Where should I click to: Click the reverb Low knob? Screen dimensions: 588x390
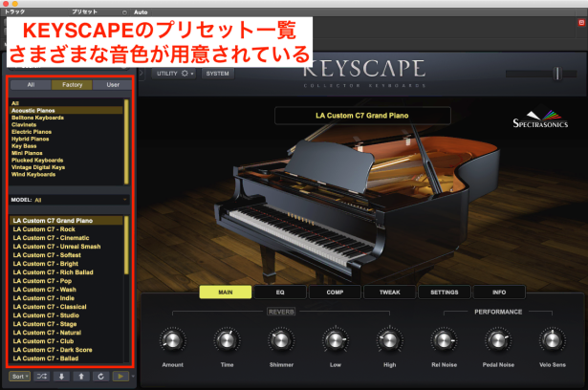coord(336,340)
